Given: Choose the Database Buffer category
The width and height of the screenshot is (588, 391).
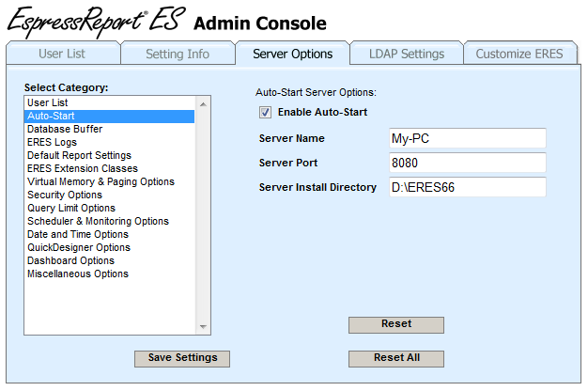Looking at the screenshot, I should click(110, 129).
